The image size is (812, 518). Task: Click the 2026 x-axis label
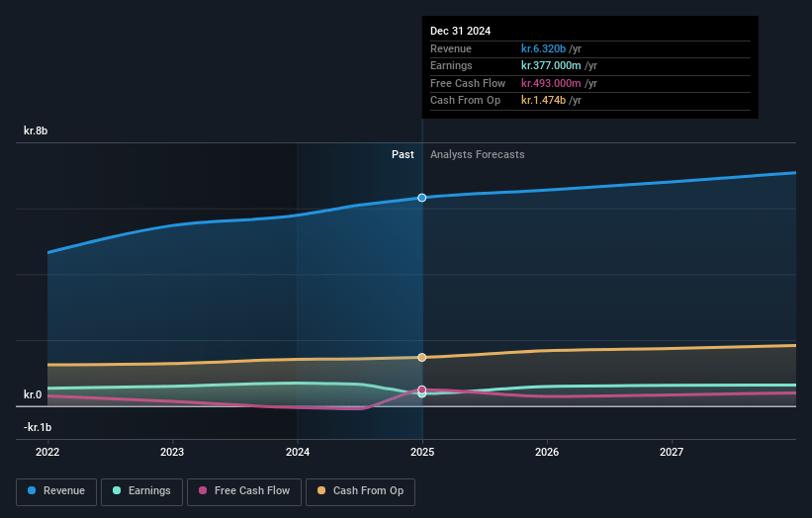tap(547, 452)
